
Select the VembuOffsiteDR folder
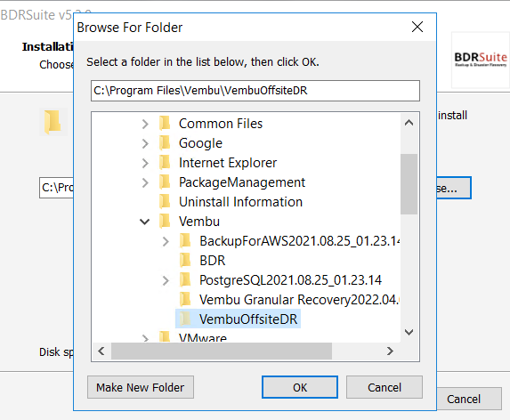(x=248, y=319)
